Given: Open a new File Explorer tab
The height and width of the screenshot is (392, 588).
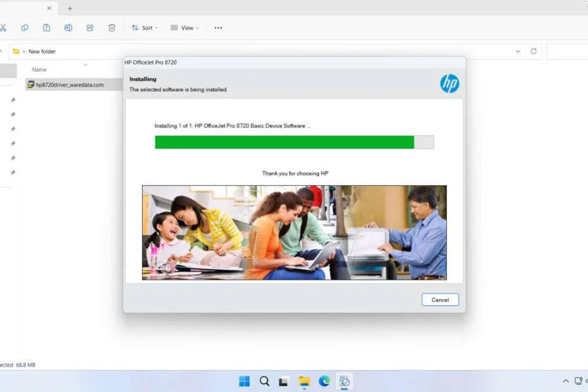Looking at the screenshot, I should coord(70,8).
